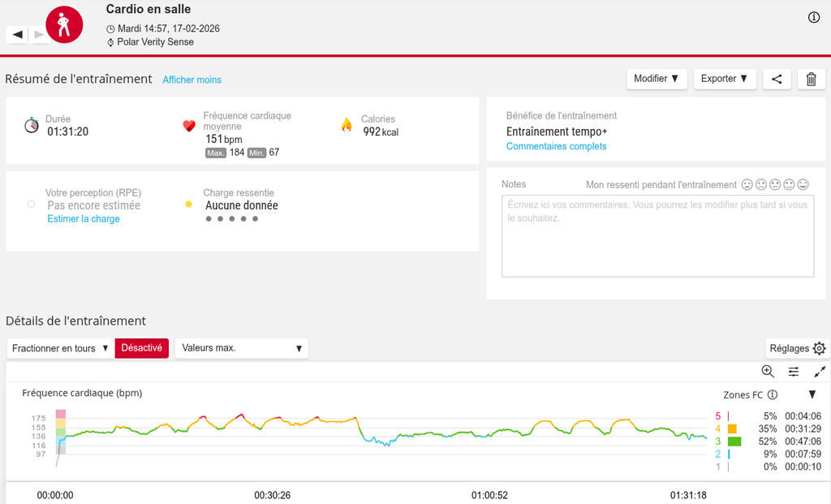The width and height of the screenshot is (831, 504).
Task: Toggle the red Désactivé lap switch
Action: point(142,348)
